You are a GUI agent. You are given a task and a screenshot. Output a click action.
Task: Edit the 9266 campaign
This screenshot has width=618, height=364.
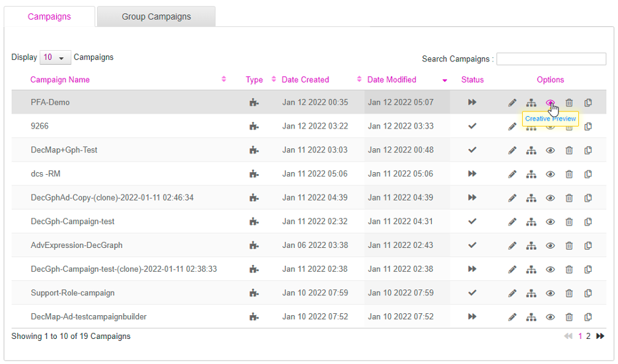pyautogui.click(x=512, y=127)
